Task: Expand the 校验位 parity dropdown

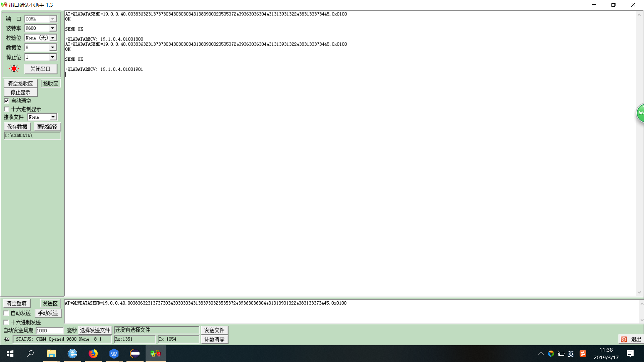Action: (x=53, y=38)
